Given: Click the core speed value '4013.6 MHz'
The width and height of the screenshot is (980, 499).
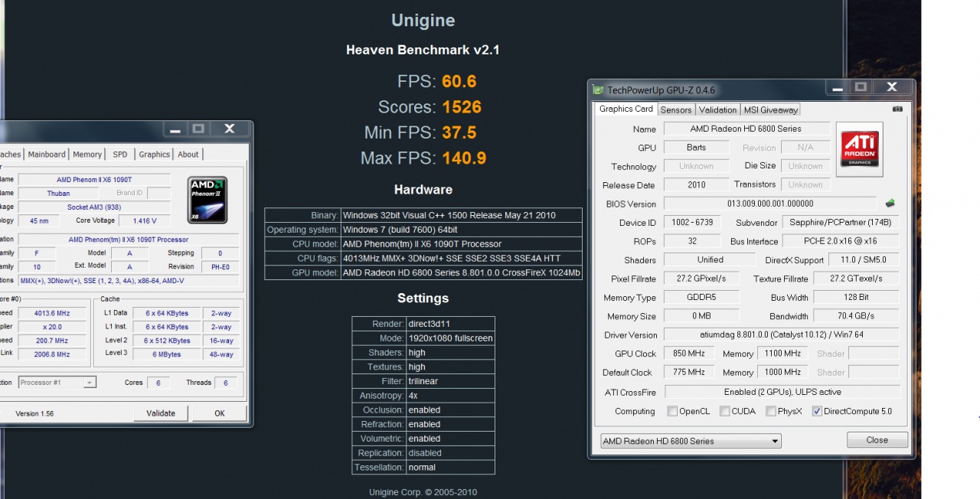Looking at the screenshot, I should coord(52,313).
